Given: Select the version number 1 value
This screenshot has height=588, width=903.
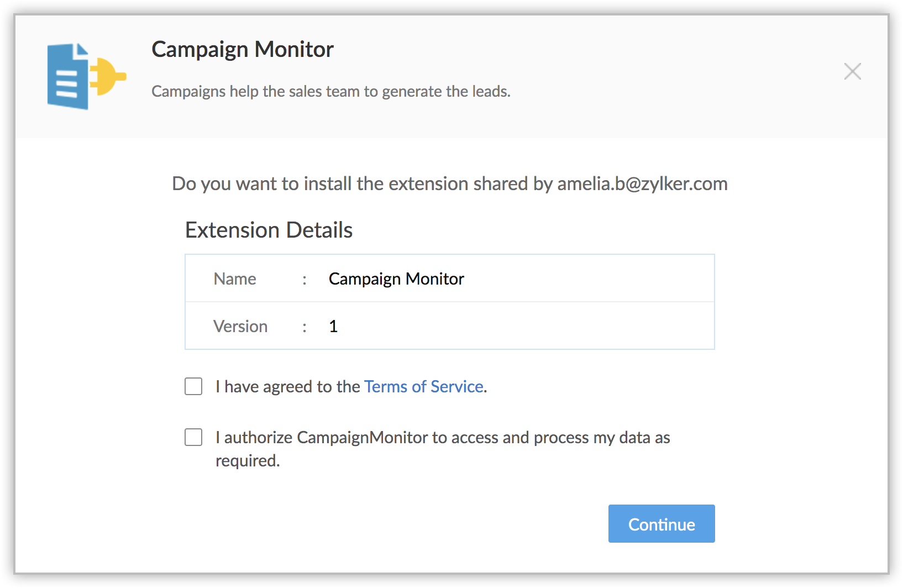Looking at the screenshot, I should coord(333,326).
